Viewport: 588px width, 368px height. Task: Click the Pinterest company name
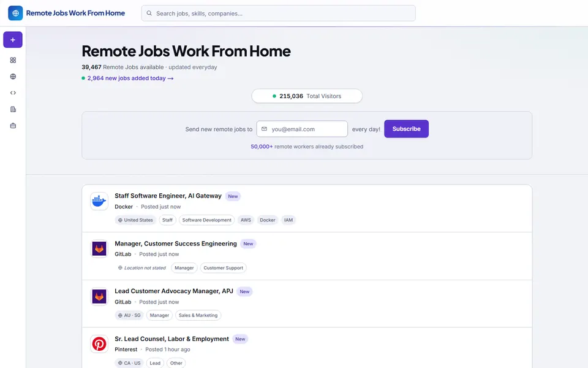coord(126,349)
